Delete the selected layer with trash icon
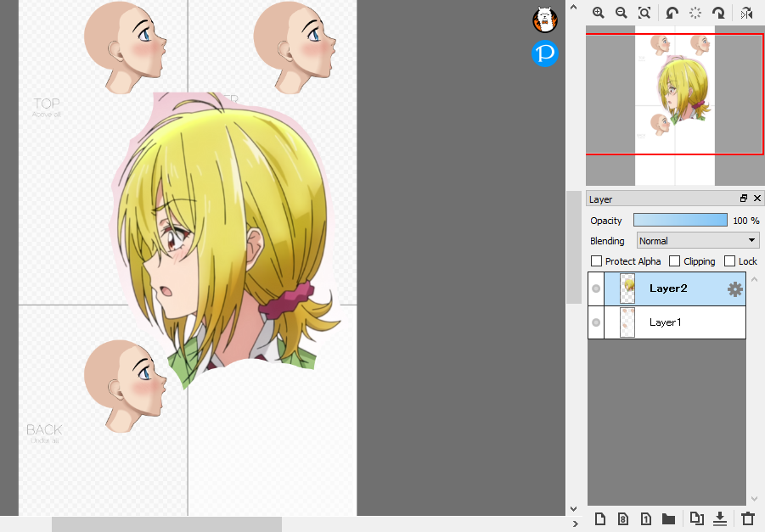The height and width of the screenshot is (532, 765). click(747, 518)
